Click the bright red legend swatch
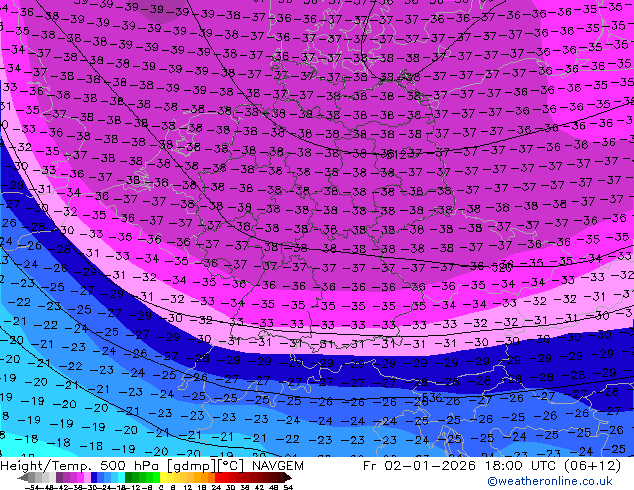Viewport: 634px width, 490px height. (218, 477)
